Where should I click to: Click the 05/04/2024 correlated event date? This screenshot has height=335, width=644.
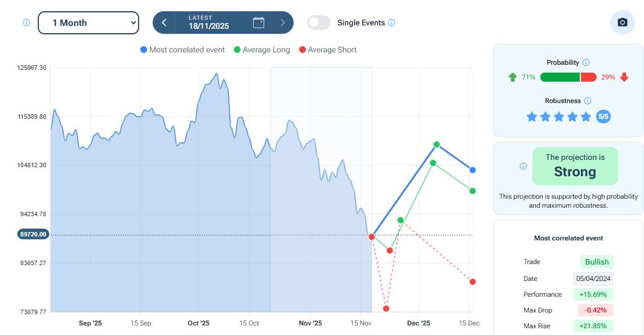click(594, 279)
